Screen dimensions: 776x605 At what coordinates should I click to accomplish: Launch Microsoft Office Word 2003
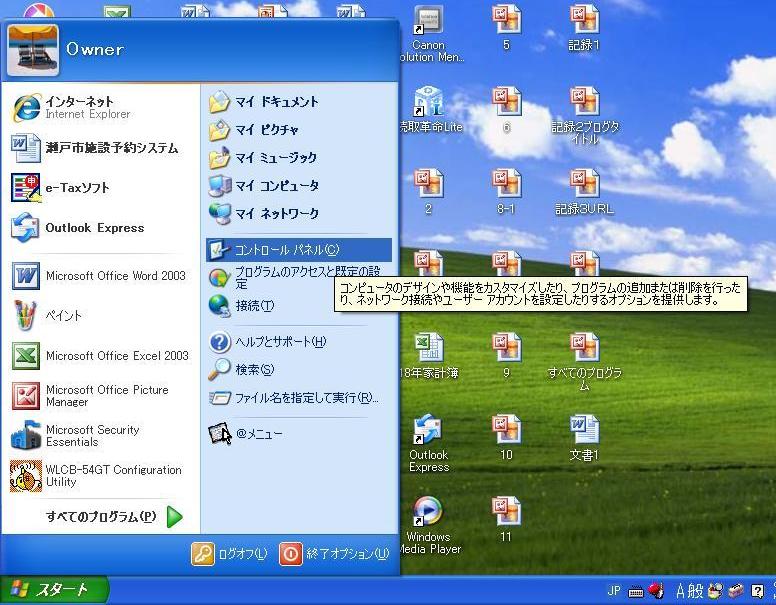[x=101, y=276]
